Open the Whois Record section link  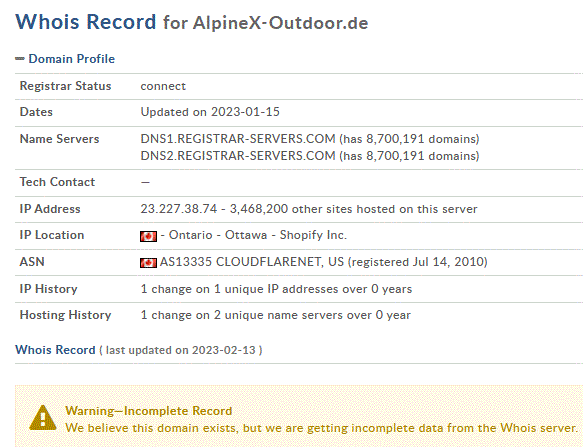pyautogui.click(x=55, y=350)
